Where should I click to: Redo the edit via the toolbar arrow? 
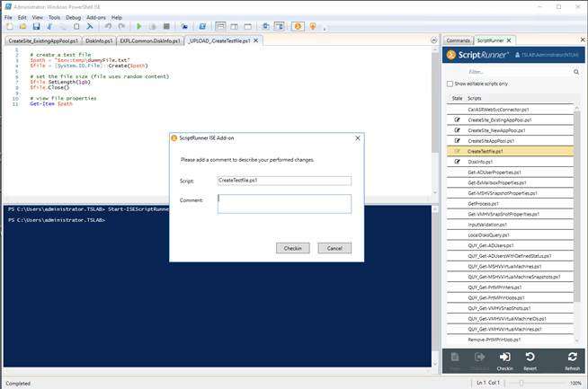pos(121,27)
